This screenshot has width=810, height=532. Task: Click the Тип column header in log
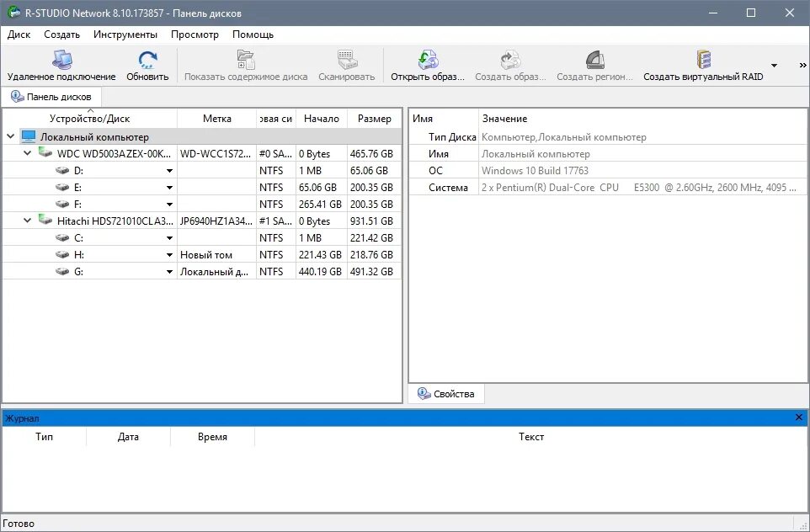tap(45, 437)
